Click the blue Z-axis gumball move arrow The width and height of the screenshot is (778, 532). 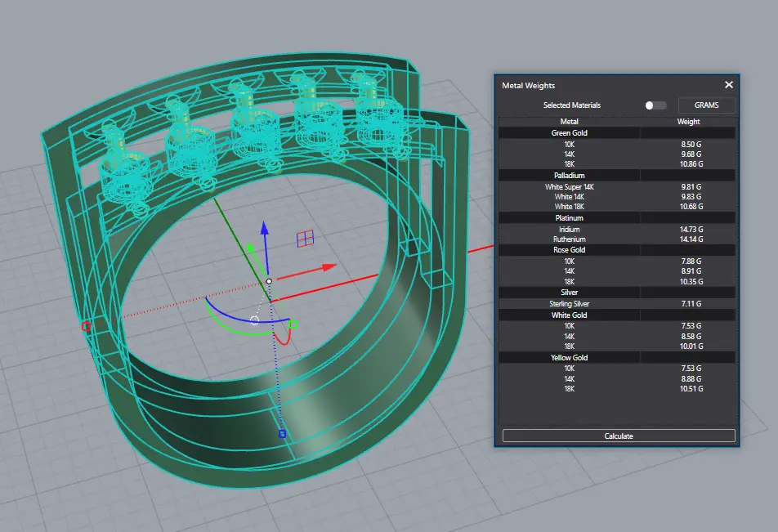click(x=265, y=230)
